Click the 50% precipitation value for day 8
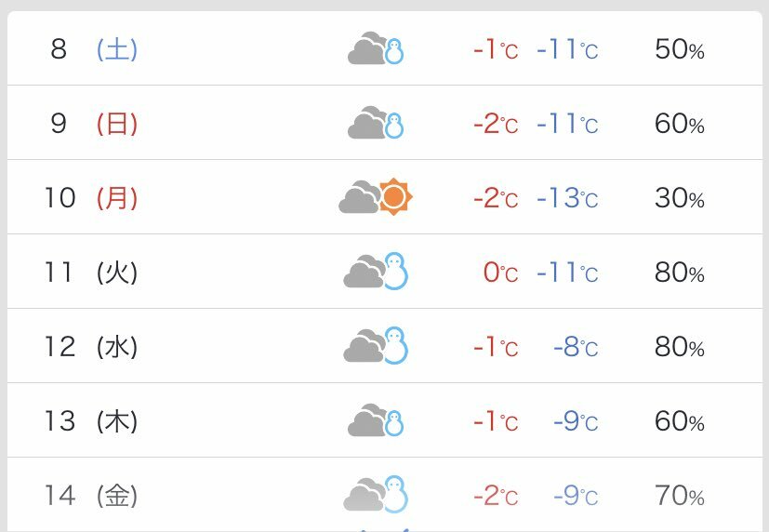This screenshot has width=769, height=532. tap(680, 49)
